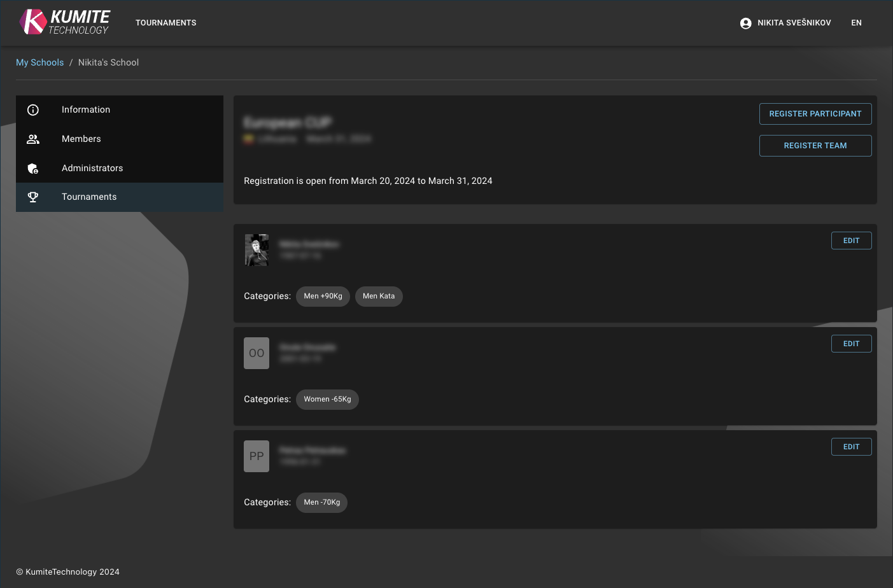Click the user account icon beside Nikita Svešnikov

pyautogui.click(x=745, y=23)
